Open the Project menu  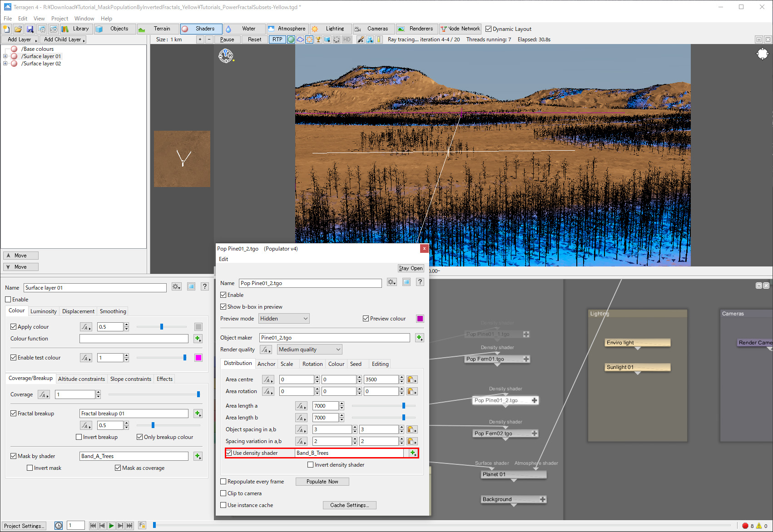coord(59,19)
